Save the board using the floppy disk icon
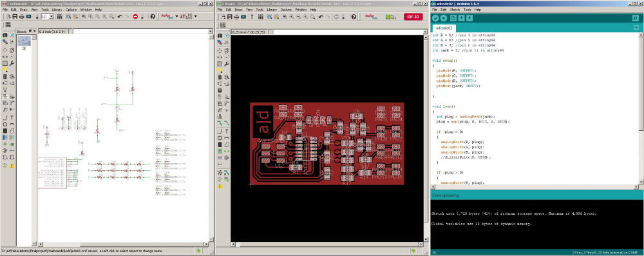Viewport: 644px width, 256px height. point(230,17)
